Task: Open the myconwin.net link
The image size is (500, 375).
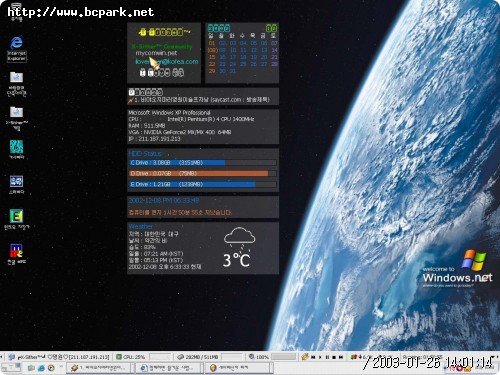Action: coord(156,53)
